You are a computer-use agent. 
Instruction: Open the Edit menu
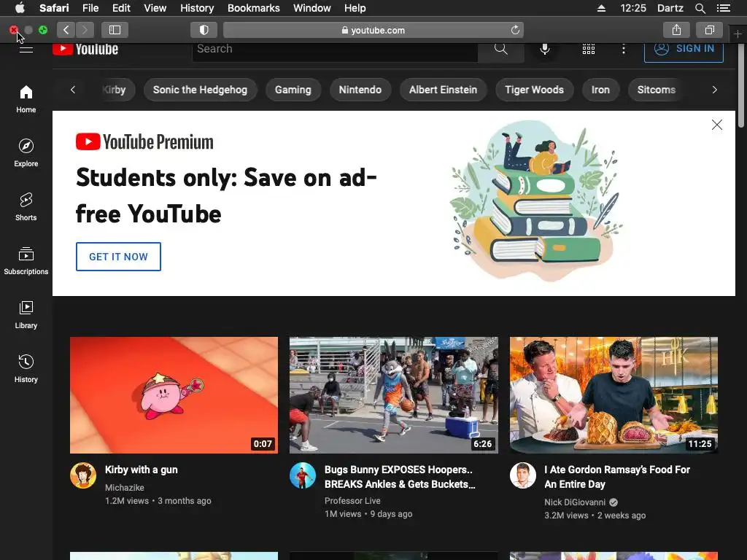(x=121, y=8)
